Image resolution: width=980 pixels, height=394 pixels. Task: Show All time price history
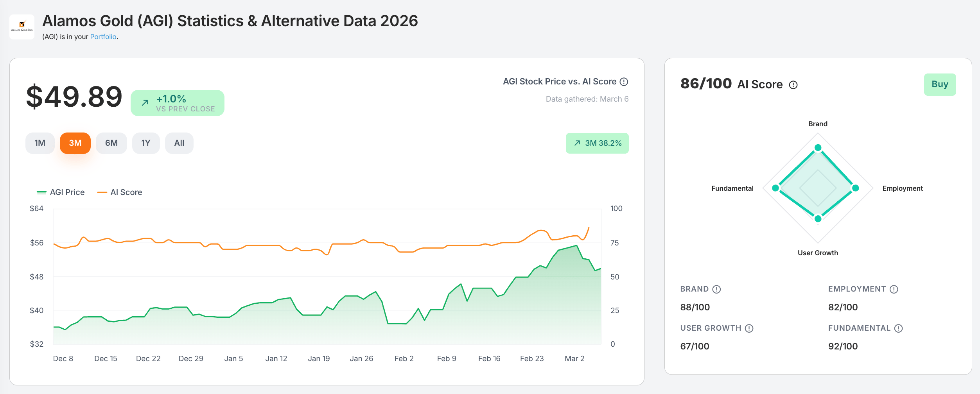click(x=179, y=143)
